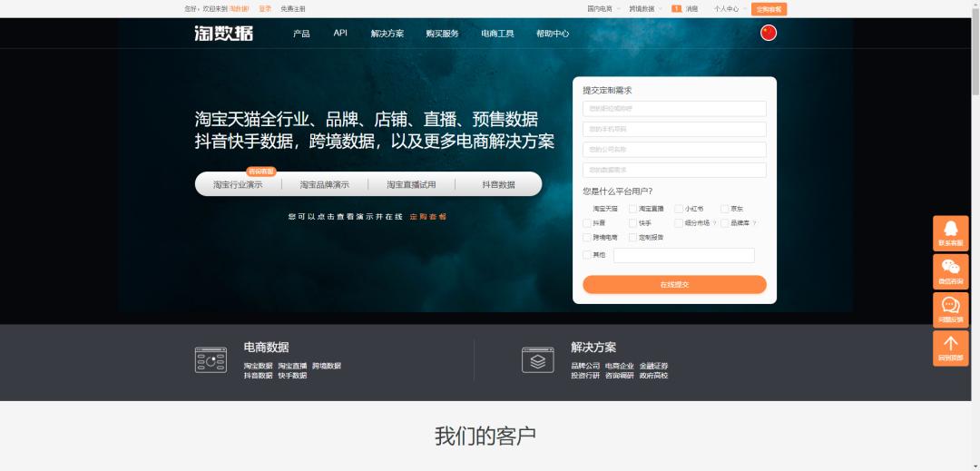Click the 在线提交 submit button
The image size is (980, 471).
coord(674,284)
